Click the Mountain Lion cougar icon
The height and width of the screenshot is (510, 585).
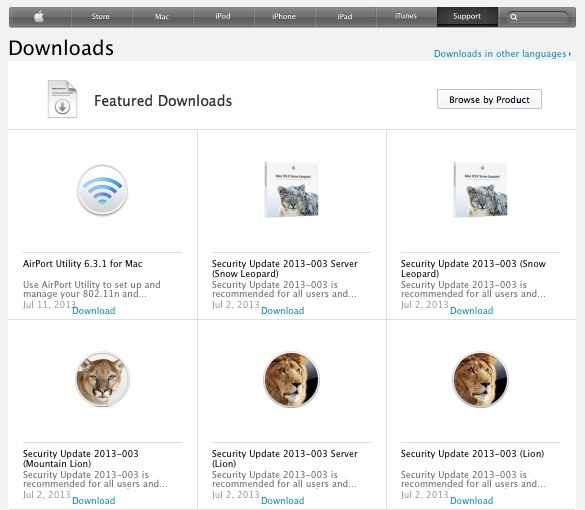coord(103,379)
